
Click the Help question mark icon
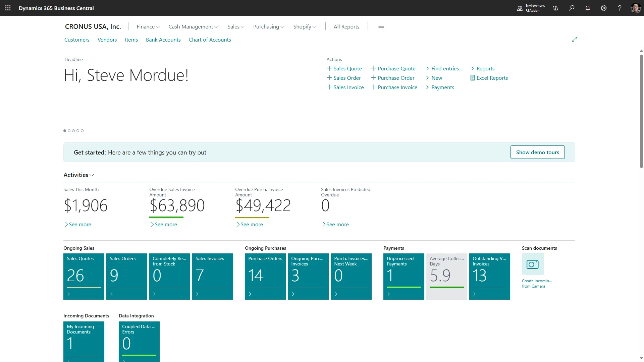click(x=620, y=8)
